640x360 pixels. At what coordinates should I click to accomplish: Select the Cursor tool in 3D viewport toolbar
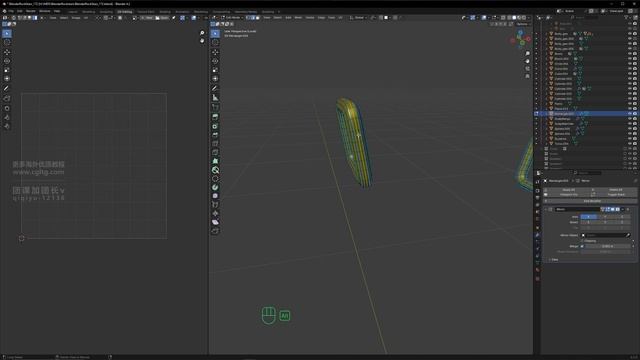point(215,42)
